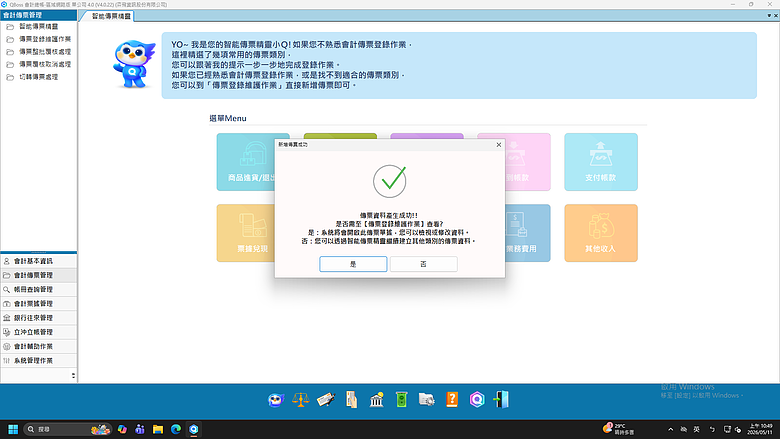
Task: Click the bank icon beside 銀行往來管理
Action: point(7,318)
